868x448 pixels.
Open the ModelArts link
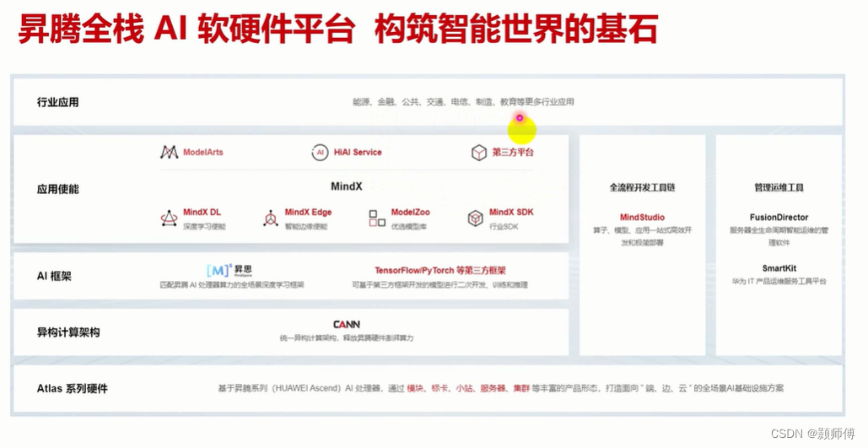coord(203,153)
